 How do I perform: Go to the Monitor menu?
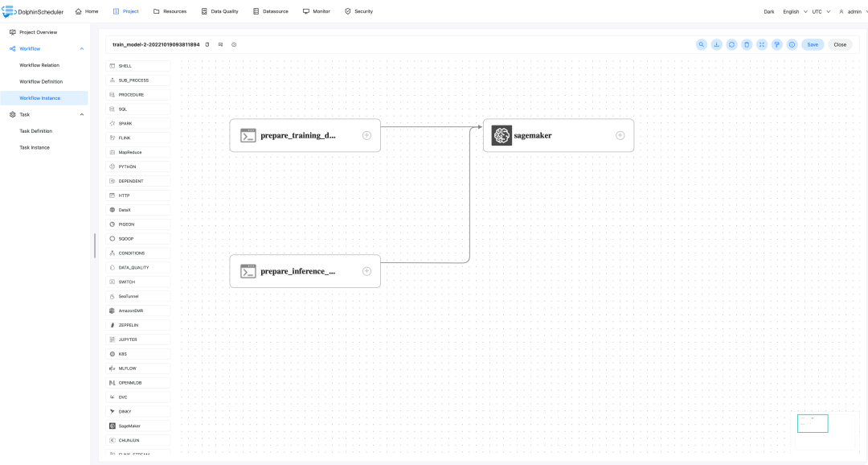(x=316, y=11)
